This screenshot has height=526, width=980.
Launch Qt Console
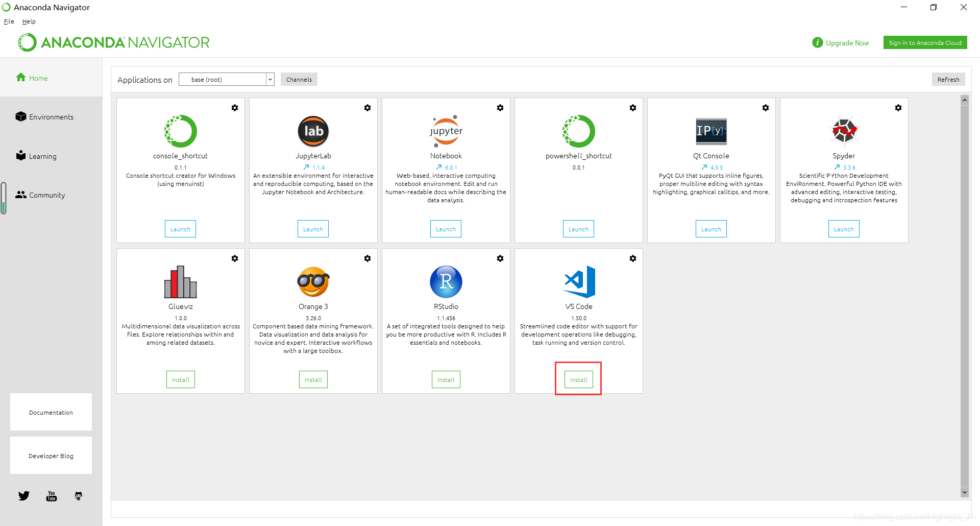click(x=711, y=229)
